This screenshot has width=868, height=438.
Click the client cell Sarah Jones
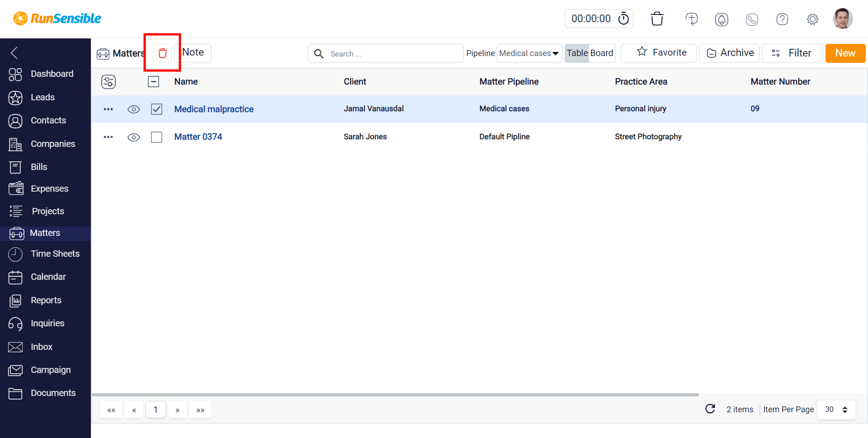365,137
